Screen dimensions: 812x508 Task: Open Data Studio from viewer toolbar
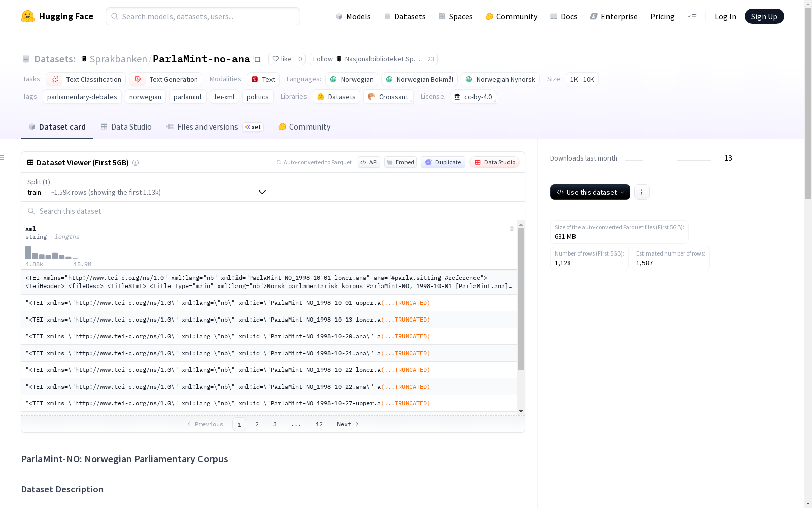point(494,162)
